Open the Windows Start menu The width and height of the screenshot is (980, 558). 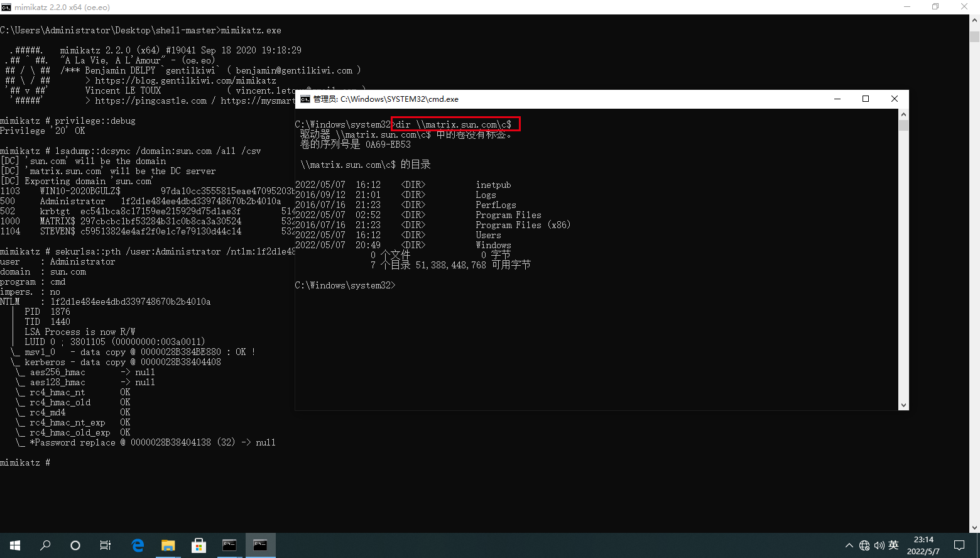[15, 545]
